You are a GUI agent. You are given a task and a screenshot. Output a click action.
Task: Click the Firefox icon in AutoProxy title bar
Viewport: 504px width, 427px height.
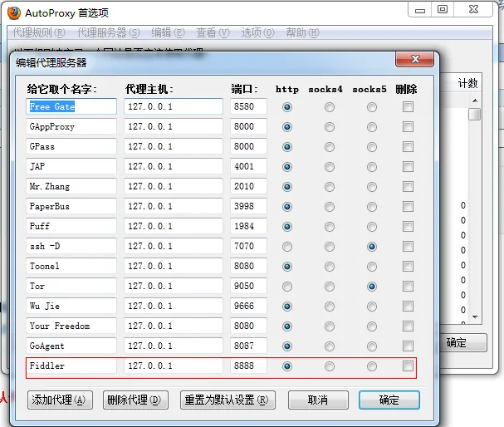tap(14, 12)
